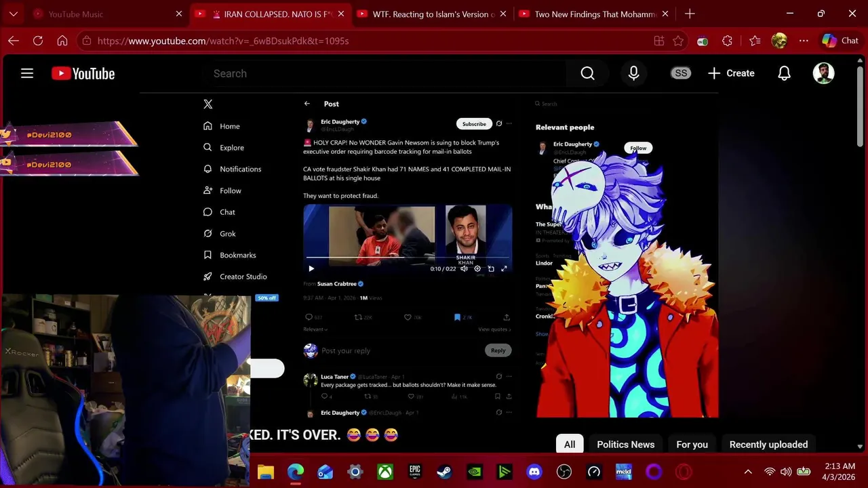Open a new browser tab
868x488 pixels.
(690, 14)
